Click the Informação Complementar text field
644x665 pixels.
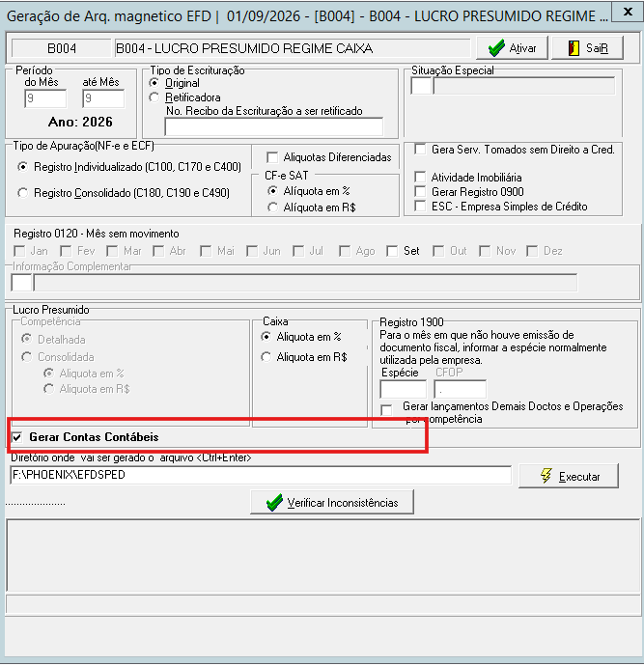pyautogui.click(x=305, y=283)
